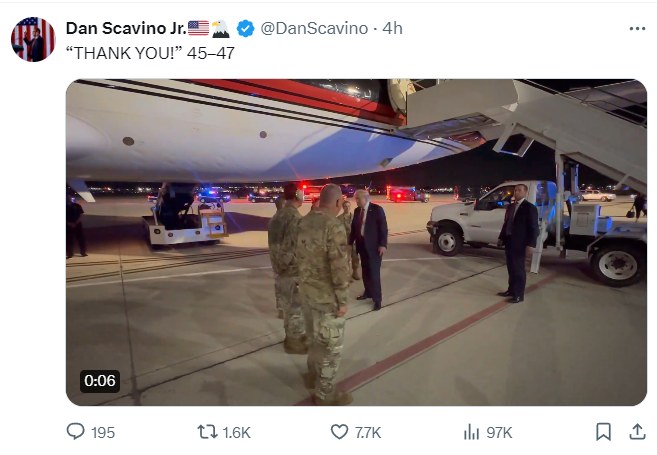The height and width of the screenshot is (455, 657).
Task: Click the American flag emoji beside name
Action: click(198, 28)
